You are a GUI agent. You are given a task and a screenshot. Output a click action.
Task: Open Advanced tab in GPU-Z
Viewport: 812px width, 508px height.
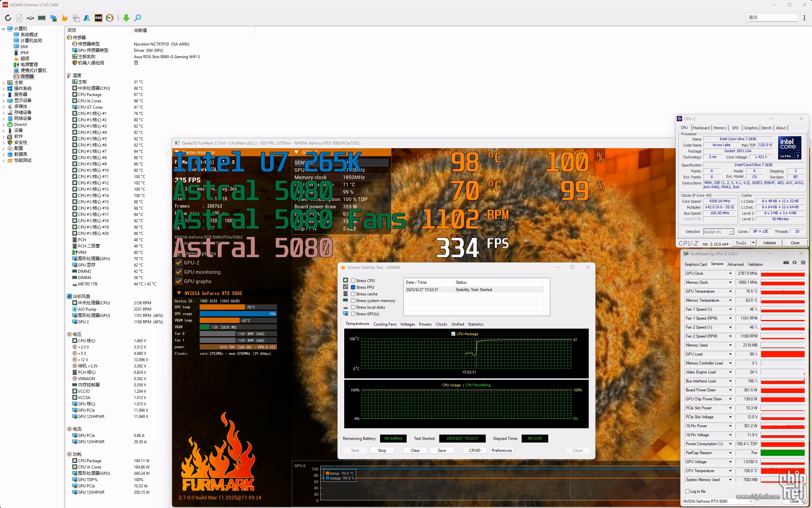click(735, 264)
